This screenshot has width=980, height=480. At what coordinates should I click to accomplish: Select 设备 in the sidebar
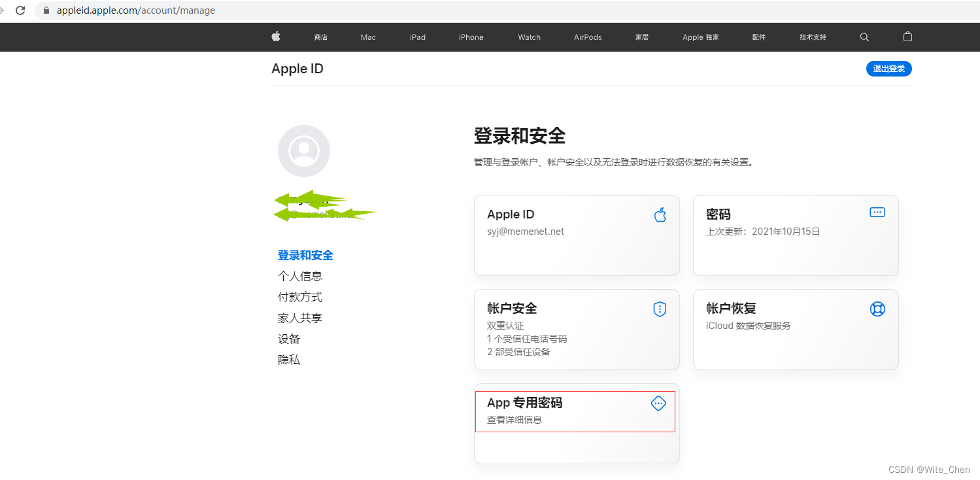click(289, 339)
